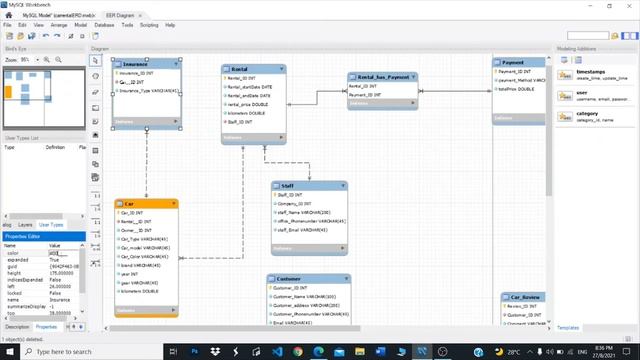Click the home screen tab icon

click(9, 15)
